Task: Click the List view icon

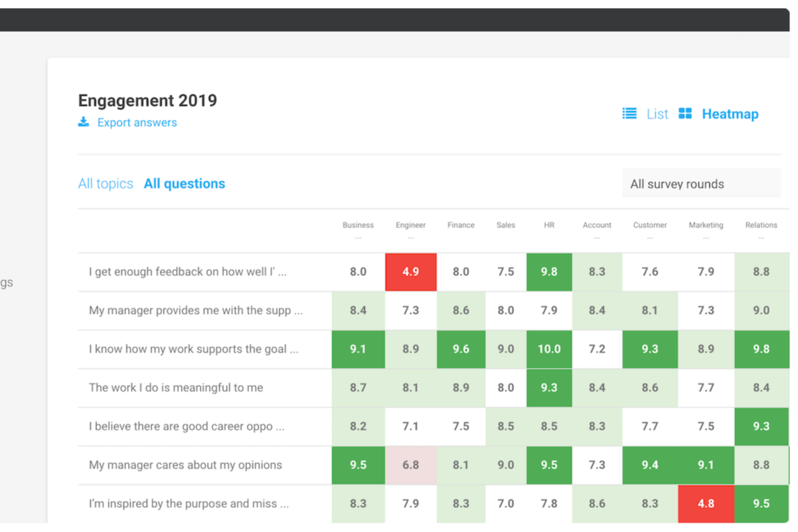Action: pos(629,114)
